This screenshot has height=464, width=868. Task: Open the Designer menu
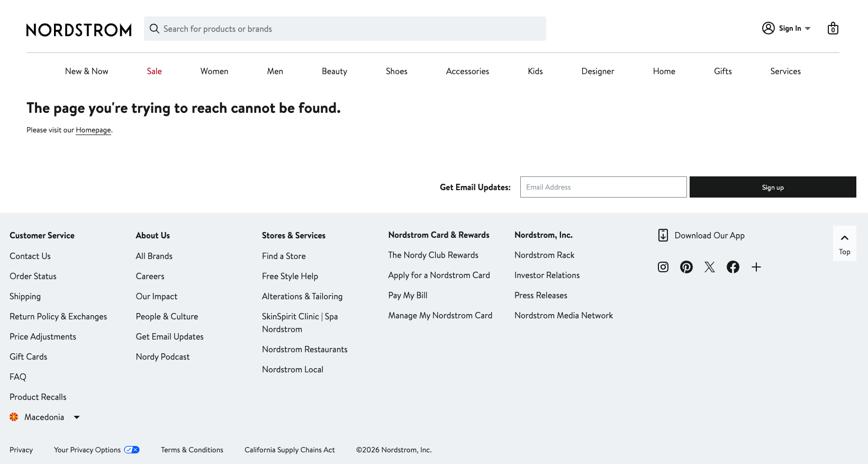(598, 71)
